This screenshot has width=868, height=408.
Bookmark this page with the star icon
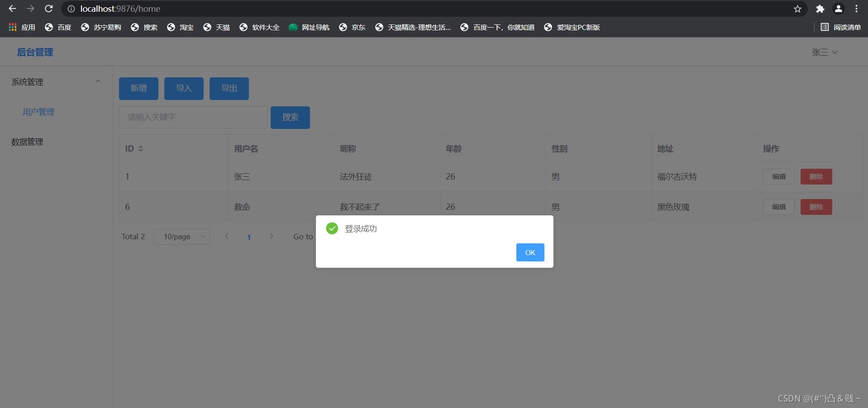tap(797, 9)
